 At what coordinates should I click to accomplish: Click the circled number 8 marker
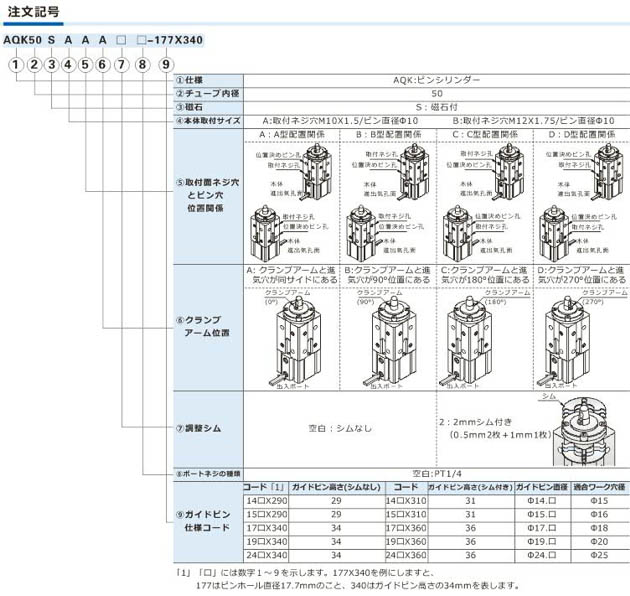[142, 64]
